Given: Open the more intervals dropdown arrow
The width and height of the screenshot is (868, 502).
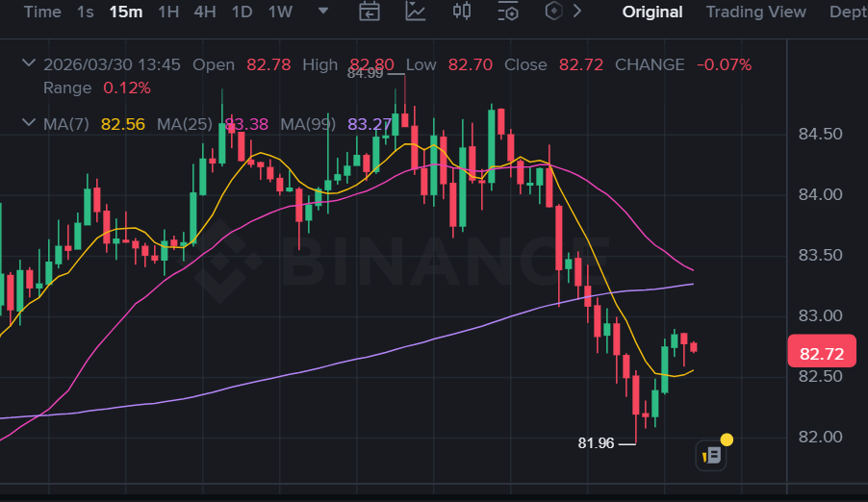Looking at the screenshot, I should tap(323, 11).
